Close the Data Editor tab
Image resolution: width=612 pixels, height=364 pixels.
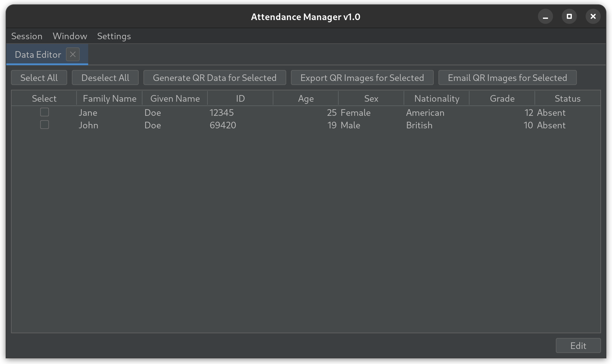click(73, 54)
